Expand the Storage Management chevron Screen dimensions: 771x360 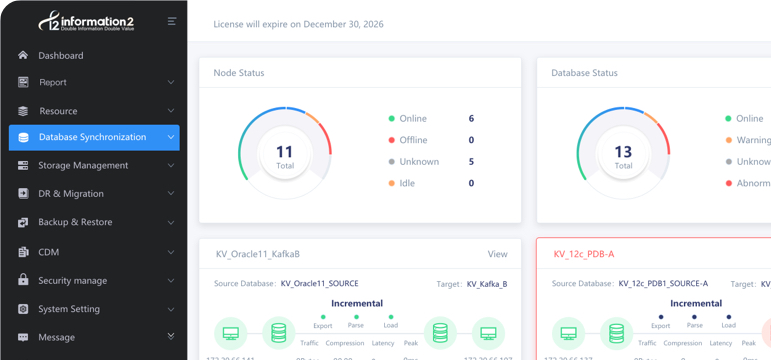click(x=171, y=165)
